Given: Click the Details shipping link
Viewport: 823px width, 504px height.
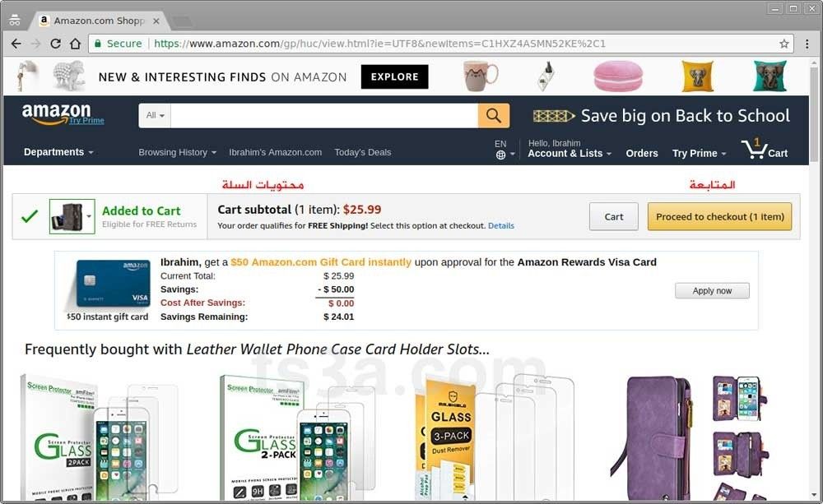Looking at the screenshot, I should click(x=500, y=225).
